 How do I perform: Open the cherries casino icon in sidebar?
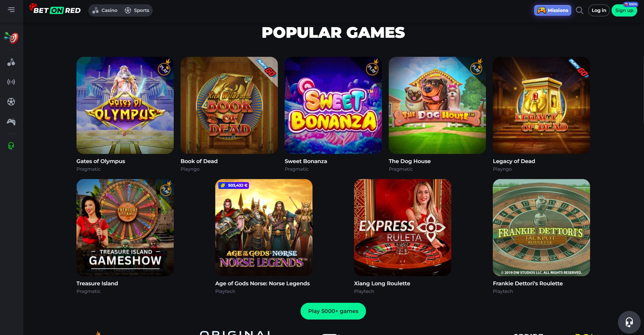click(11, 62)
